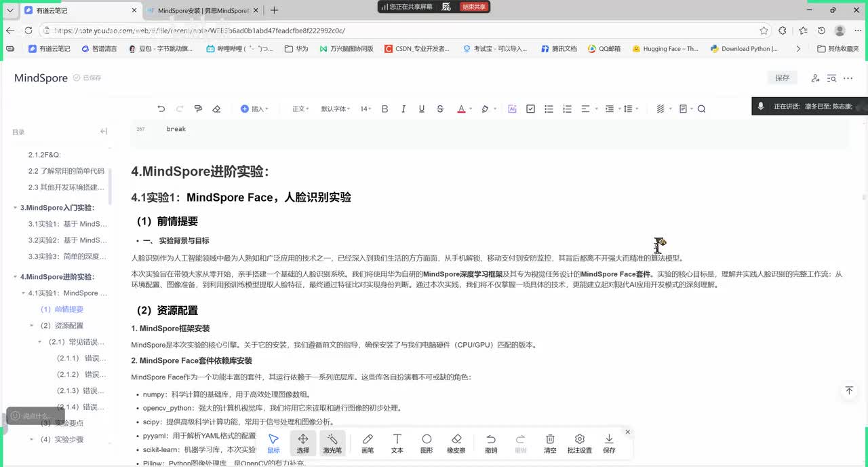This screenshot has width=868, height=467.
Task: Activate the Laser pointer tool
Action: pyautogui.click(x=332, y=443)
